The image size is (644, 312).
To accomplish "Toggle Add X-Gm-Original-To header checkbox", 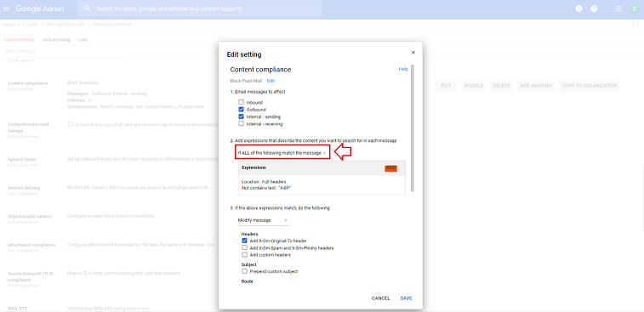I will (x=244, y=241).
